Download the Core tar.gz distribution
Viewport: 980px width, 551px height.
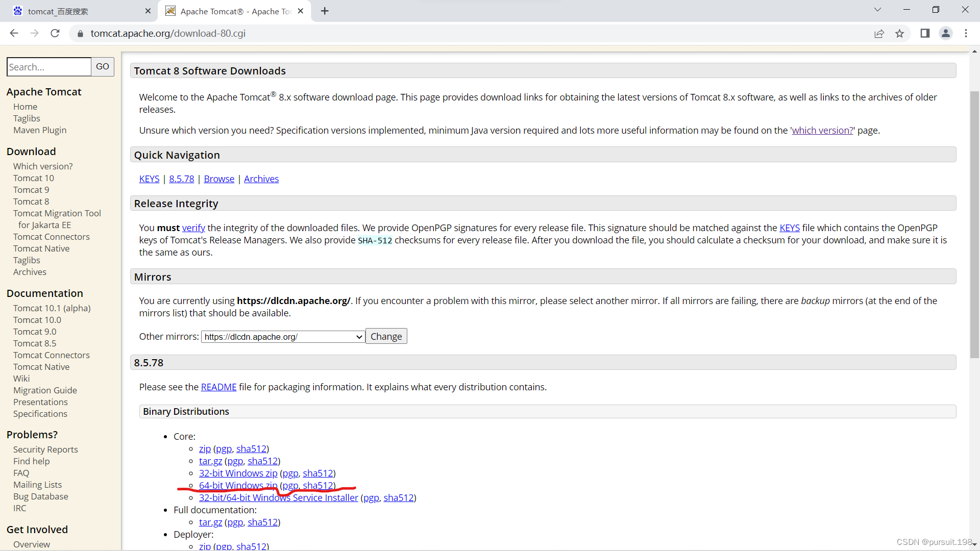[x=210, y=461]
